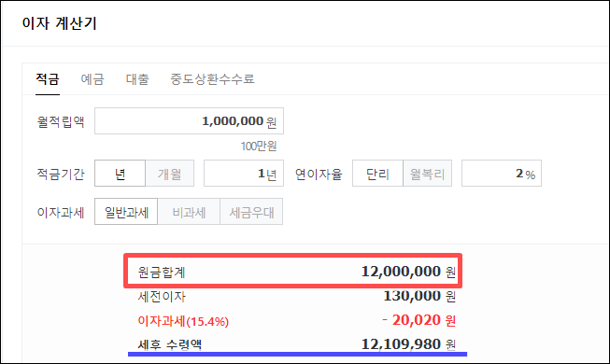The height and width of the screenshot is (364, 610).
Task: Select 세금우대 tax option
Action: (x=251, y=212)
